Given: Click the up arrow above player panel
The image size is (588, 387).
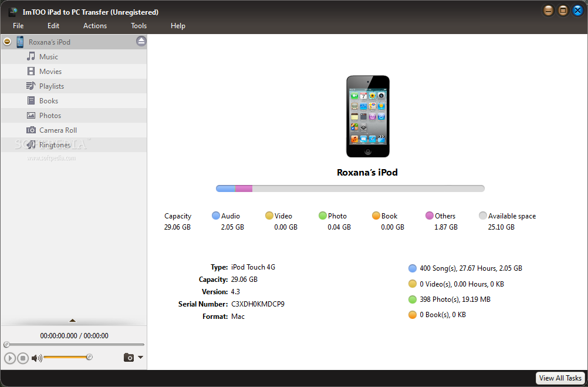Looking at the screenshot, I should point(73,321).
